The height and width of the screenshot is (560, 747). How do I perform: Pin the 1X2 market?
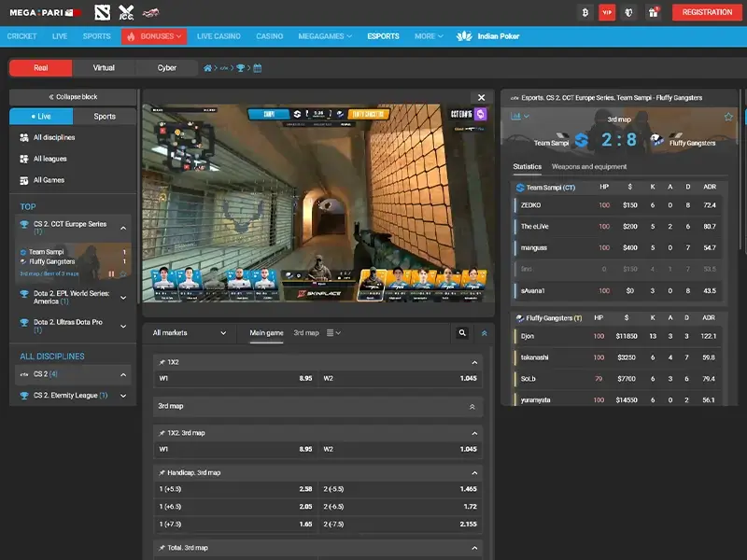162,362
